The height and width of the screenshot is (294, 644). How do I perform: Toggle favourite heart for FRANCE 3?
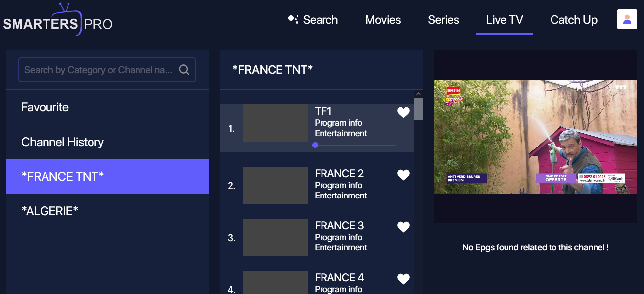point(404,227)
